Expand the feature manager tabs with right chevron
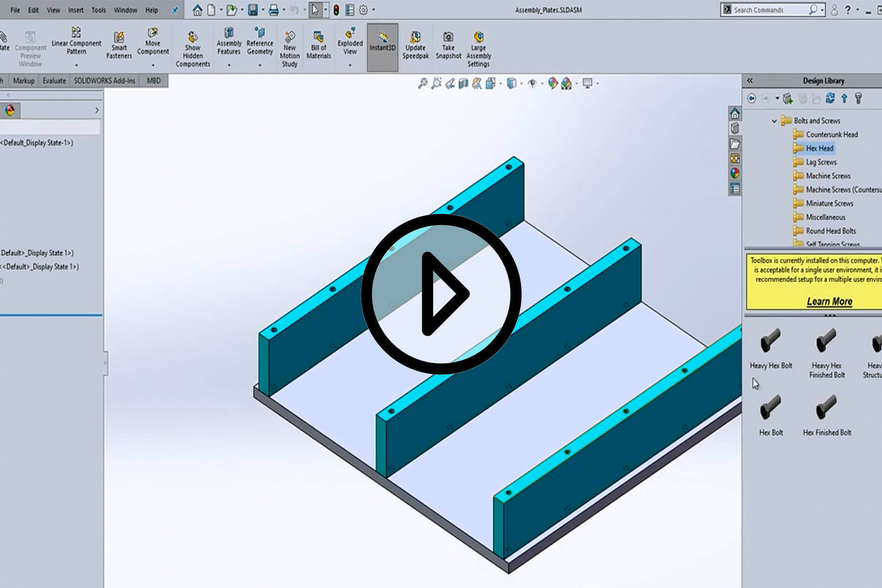 pyautogui.click(x=97, y=110)
